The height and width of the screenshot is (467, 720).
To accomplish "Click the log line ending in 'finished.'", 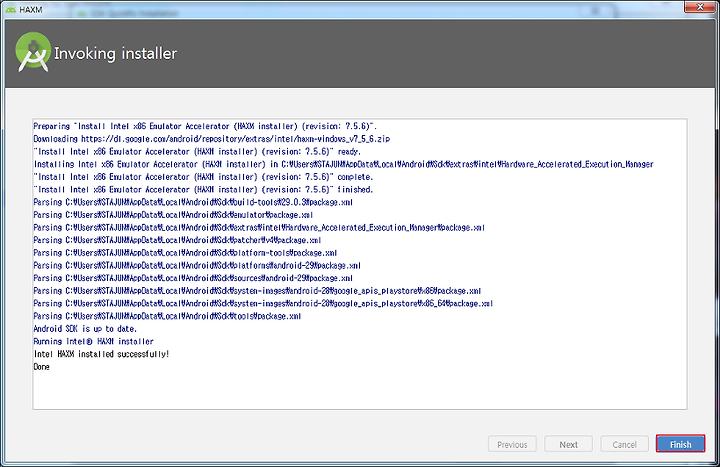I will (203, 190).
